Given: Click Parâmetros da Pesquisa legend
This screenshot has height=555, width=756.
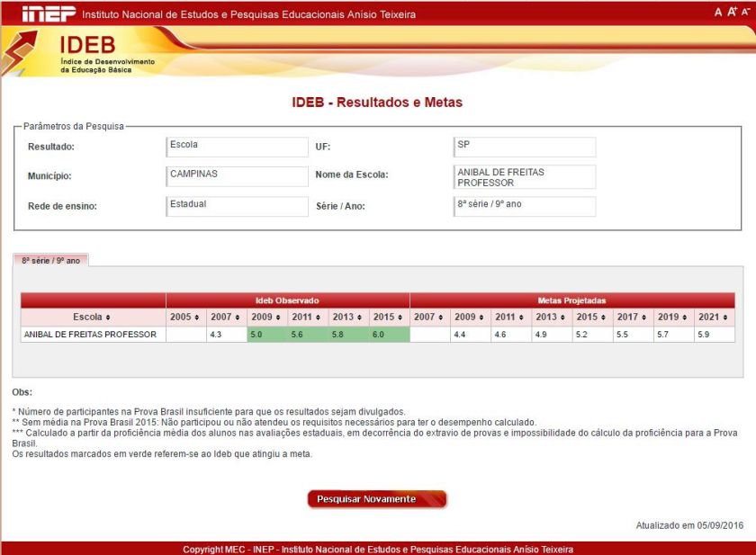Looking at the screenshot, I should (x=73, y=126).
